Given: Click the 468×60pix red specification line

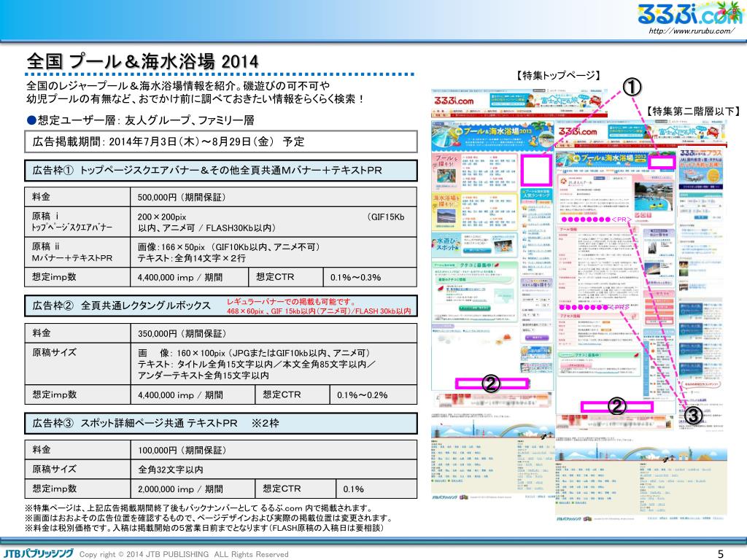Looking at the screenshot, I should 319,311.
